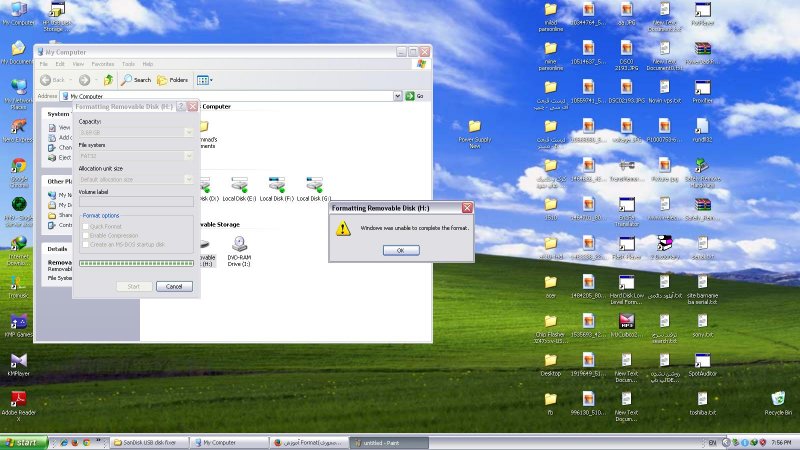Open the Edit menu in My Computer

point(60,64)
